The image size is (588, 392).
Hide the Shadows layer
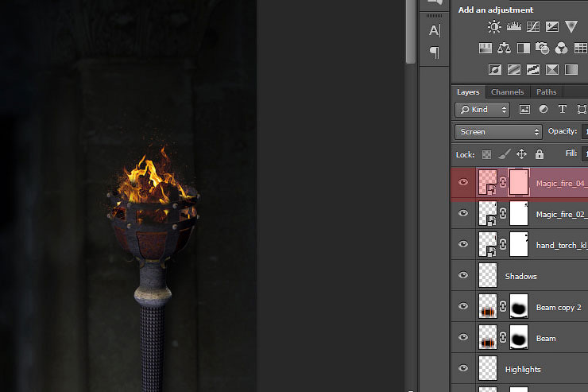pyautogui.click(x=463, y=276)
